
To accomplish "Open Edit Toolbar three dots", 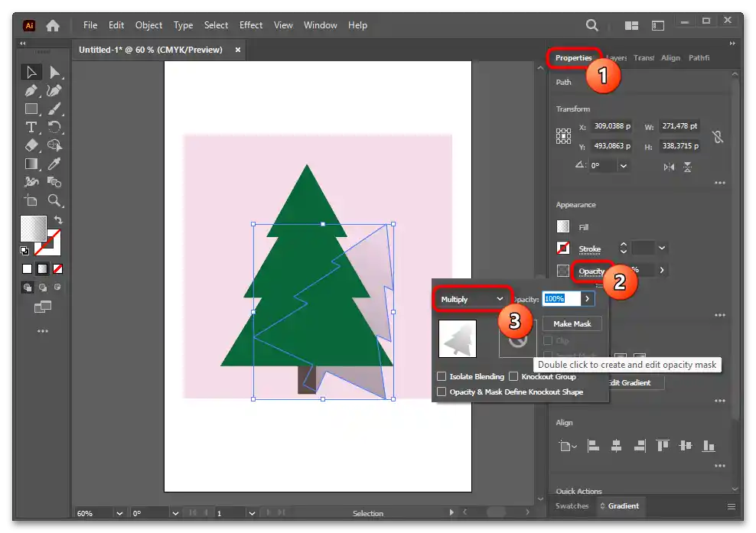I will point(42,331).
